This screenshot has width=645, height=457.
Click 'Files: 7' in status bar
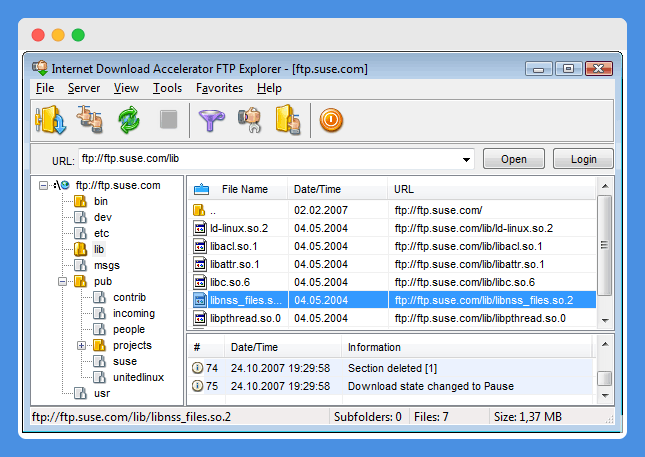tap(431, 417)
